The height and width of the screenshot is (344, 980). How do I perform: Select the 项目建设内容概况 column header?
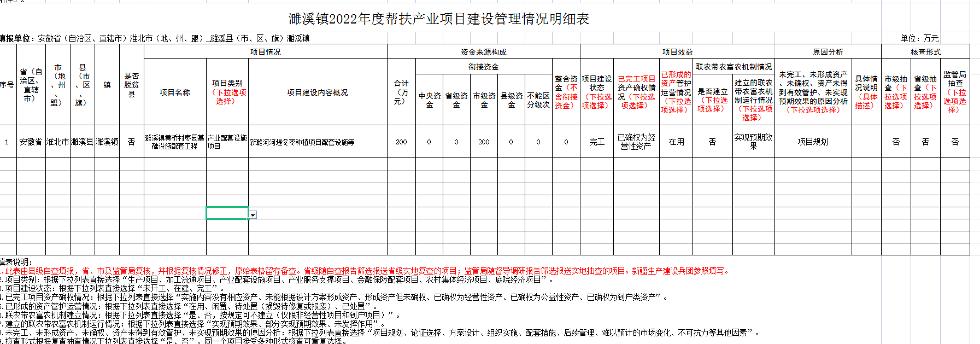tap(318, 92)
